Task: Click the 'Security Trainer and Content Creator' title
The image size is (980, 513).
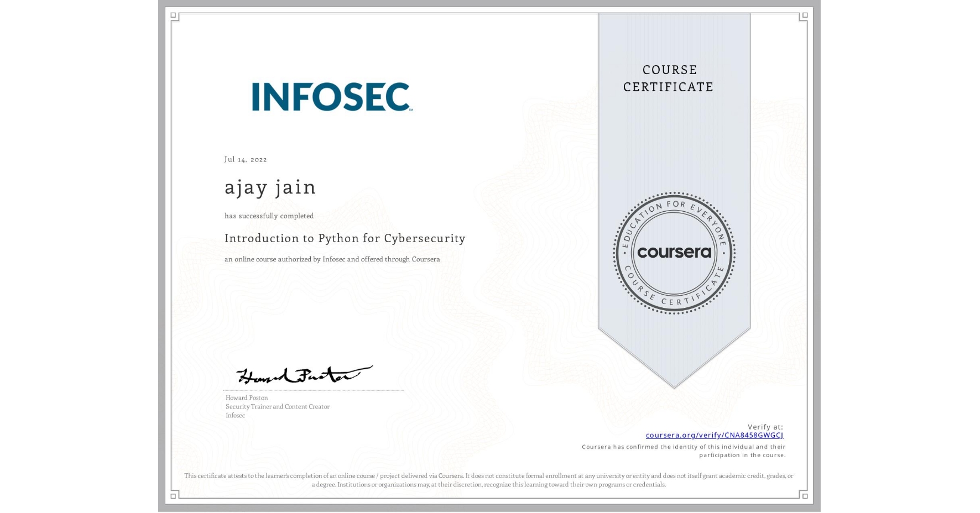Action: (277, 407)
